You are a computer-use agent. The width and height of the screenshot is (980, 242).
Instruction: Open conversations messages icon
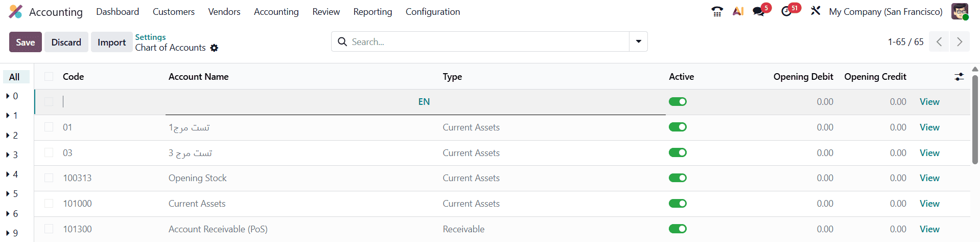point(759,11)
